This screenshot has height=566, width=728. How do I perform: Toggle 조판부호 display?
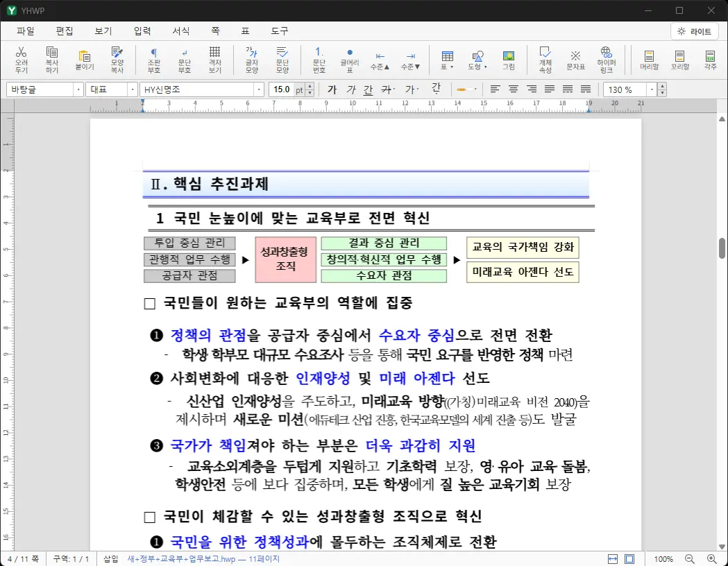(154, 60)
